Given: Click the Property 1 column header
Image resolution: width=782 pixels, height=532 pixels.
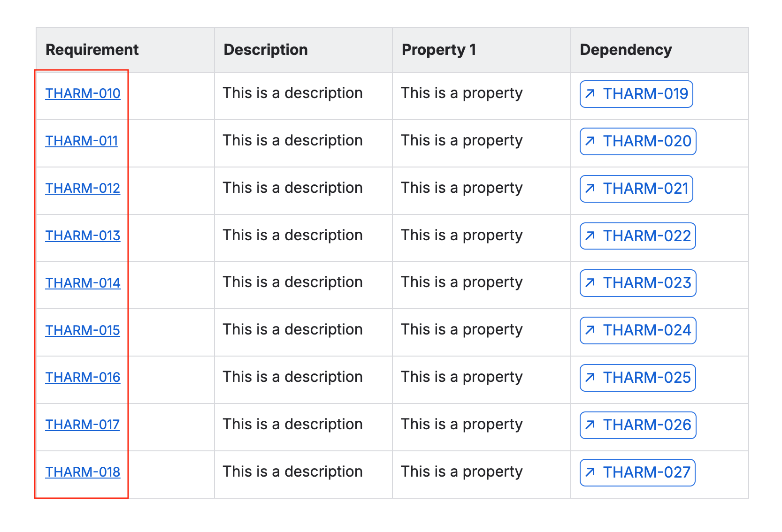Looking at the screenshot, I should pyautogui.click(x=438, y=50).
